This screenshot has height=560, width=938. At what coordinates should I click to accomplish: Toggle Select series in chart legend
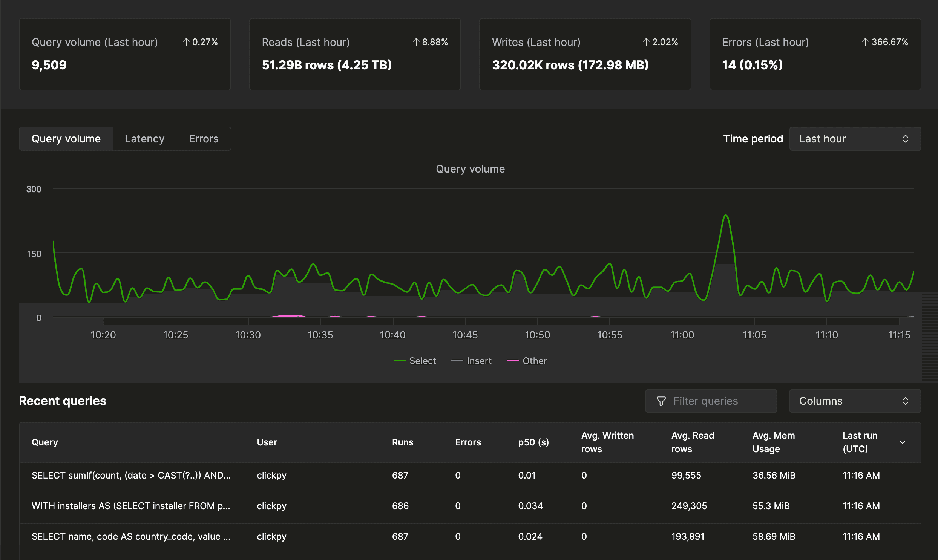(422, 361)
